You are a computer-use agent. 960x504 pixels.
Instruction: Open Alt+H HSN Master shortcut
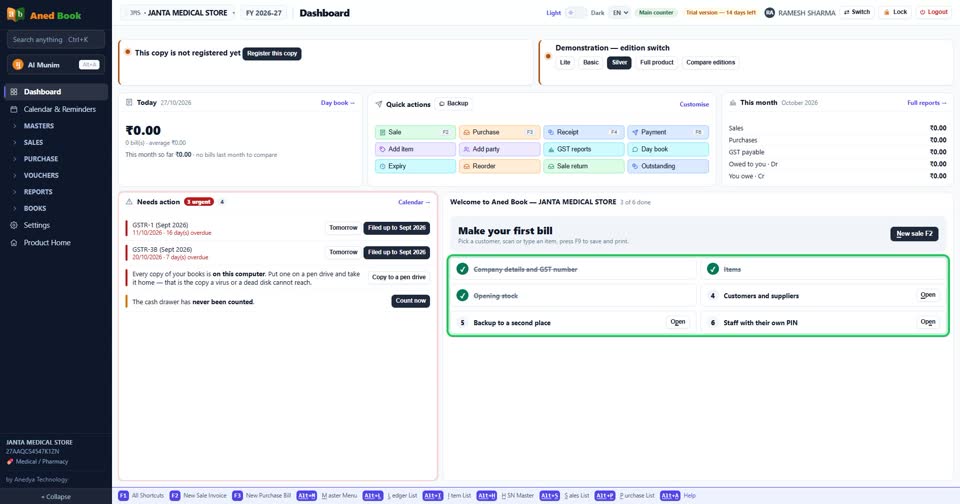tap(506, 496)
